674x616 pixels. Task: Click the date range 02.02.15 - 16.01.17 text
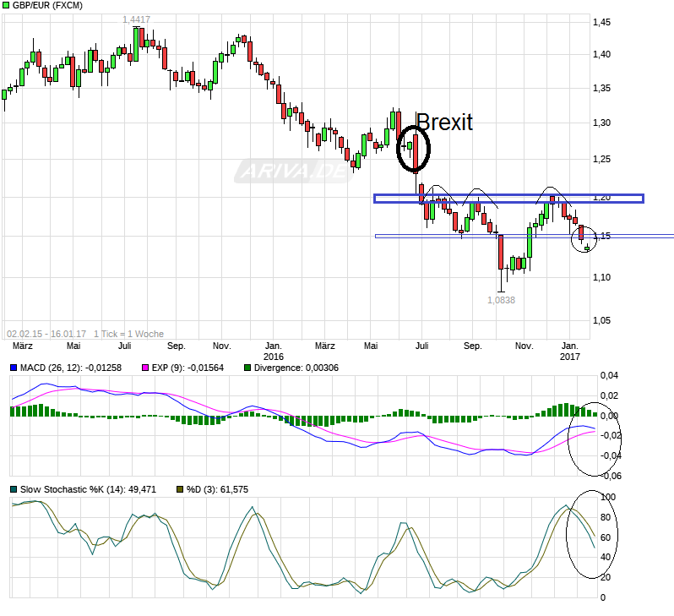46,334
